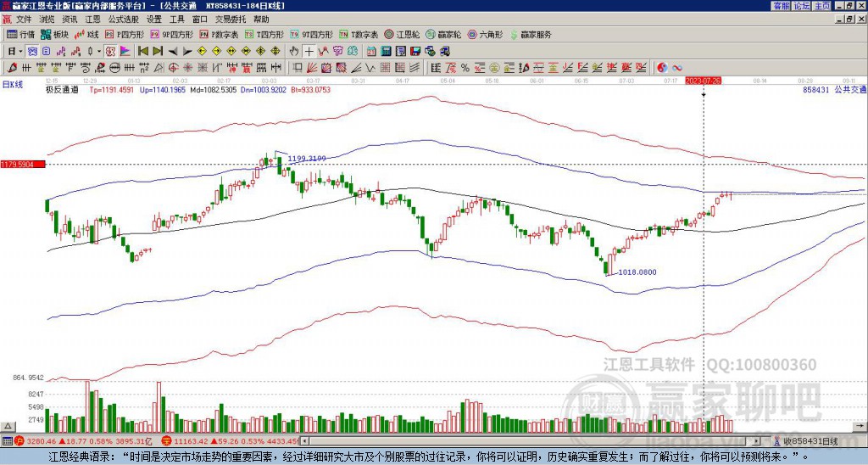Open the 9P四方形 tool

172,34
